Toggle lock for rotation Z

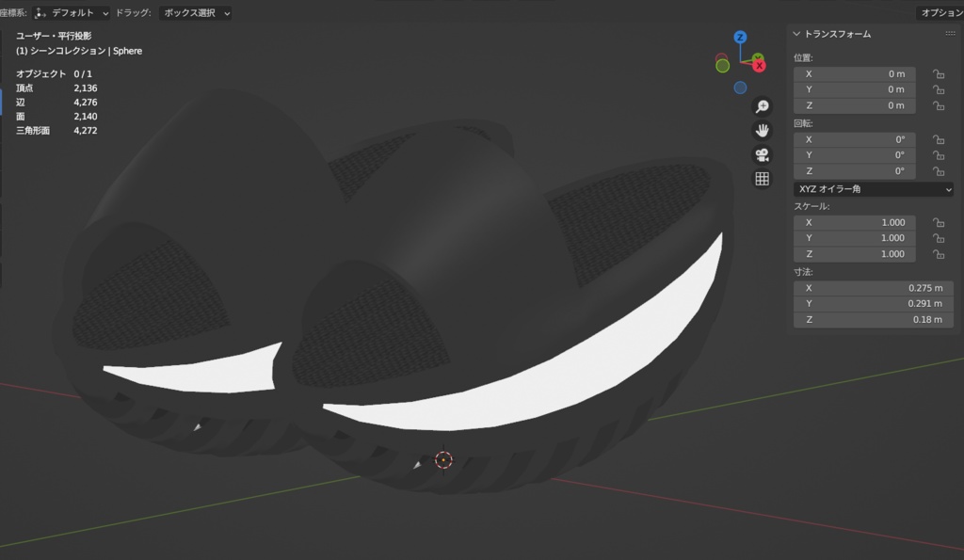click(x=939, y=171)
